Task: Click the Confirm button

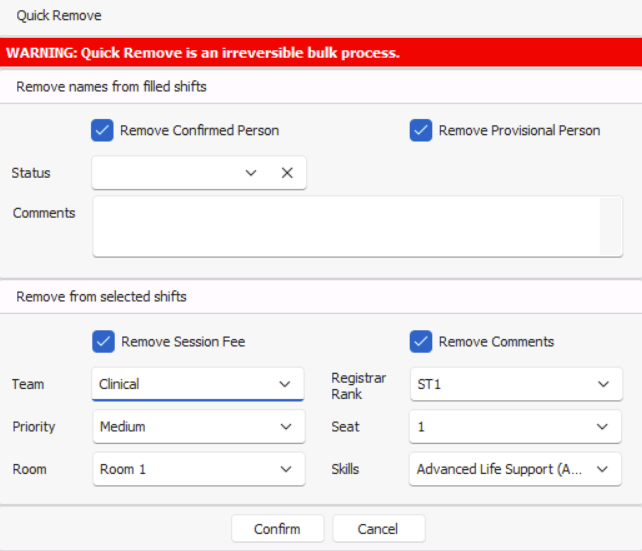Action: (277, 529)
